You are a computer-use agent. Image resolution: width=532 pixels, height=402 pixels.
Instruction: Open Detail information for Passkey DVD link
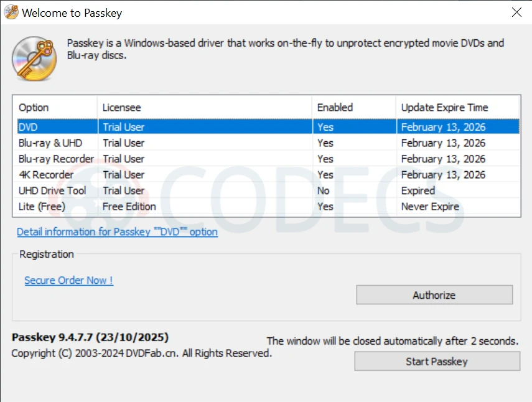pyautogui.click(x=117, y=232)
